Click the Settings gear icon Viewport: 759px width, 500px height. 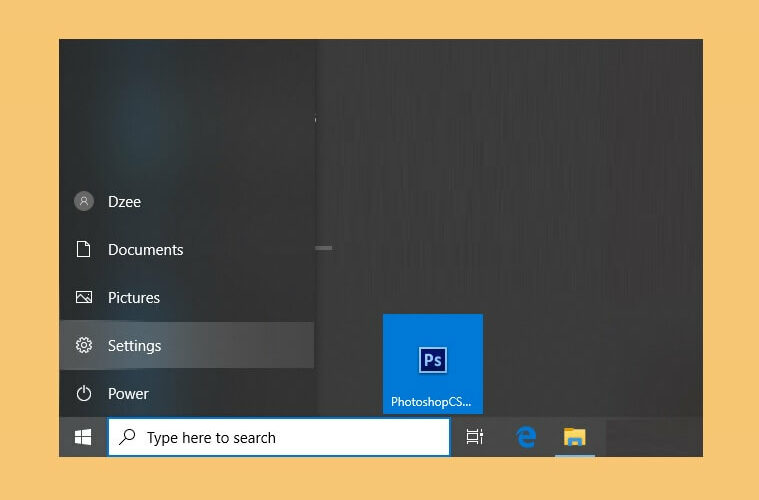pos(84,345)
